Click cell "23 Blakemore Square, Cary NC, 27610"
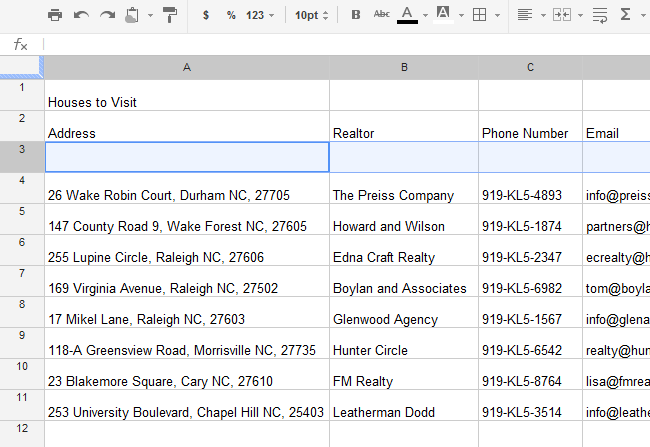 [187, 374]
